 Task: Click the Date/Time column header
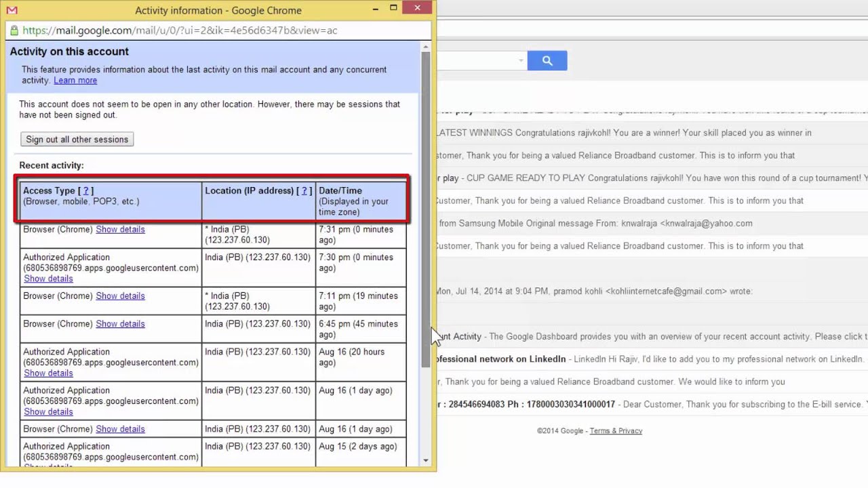[361, 201]
